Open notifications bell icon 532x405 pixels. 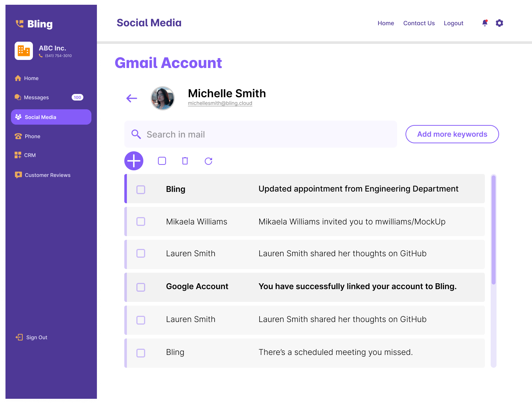point(485,23)
